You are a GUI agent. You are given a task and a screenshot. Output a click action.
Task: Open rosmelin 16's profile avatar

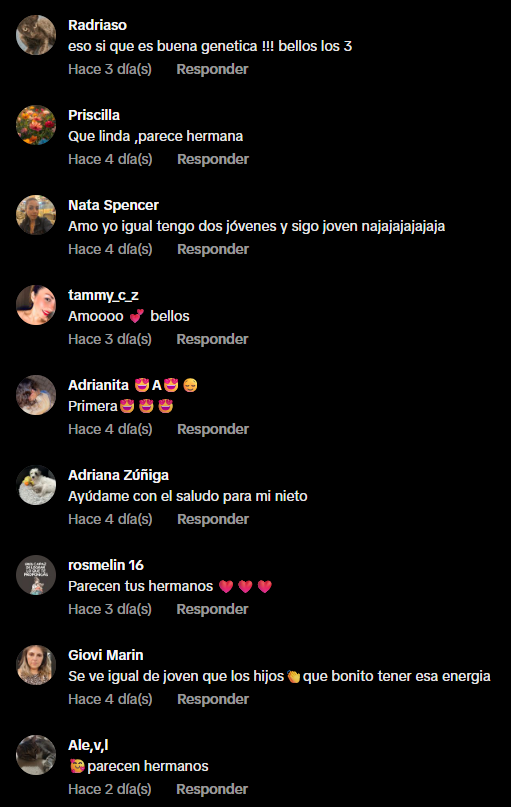tap(36, 575)
